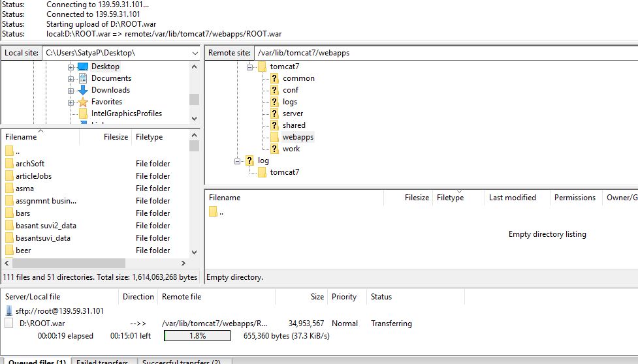The height and width of the screenshot is (364, 638).
Task: Click the beer folder icon
Action: [9, 250]
